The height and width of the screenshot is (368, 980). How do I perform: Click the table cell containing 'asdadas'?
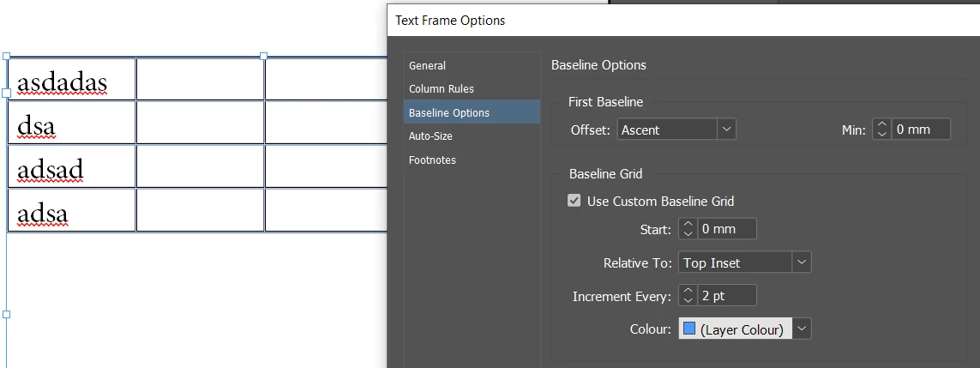pos(71,80)
